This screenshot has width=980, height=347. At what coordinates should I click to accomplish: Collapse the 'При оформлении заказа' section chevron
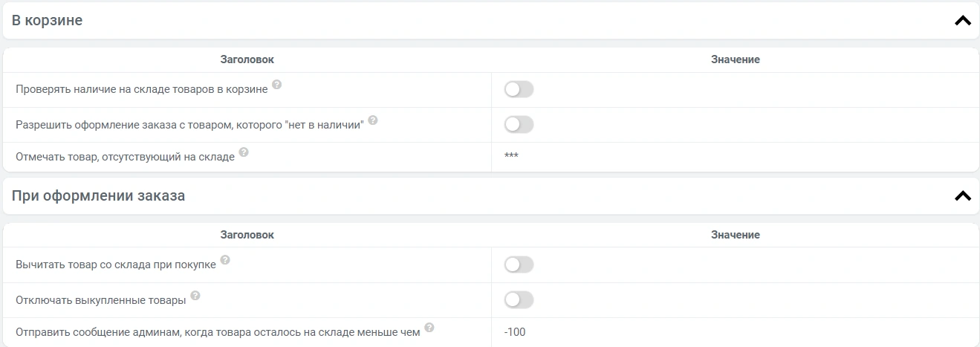pyautogui.click(x=962, y=196)
